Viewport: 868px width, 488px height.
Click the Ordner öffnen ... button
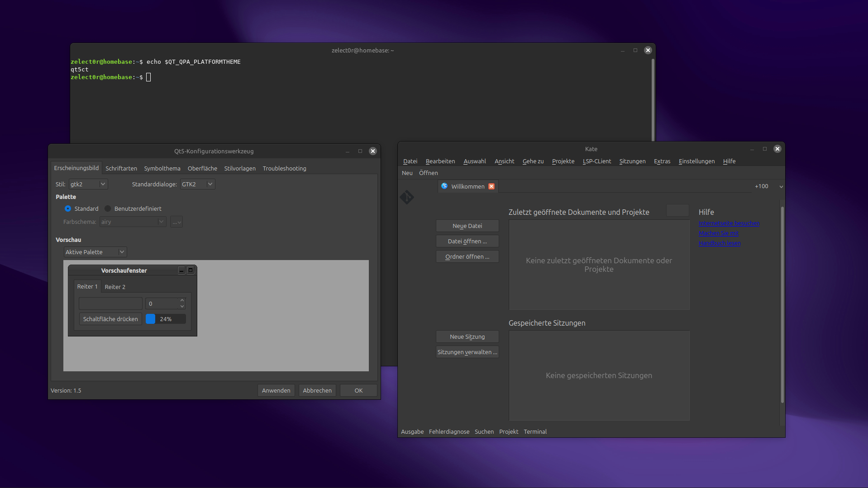coord(467,256)
